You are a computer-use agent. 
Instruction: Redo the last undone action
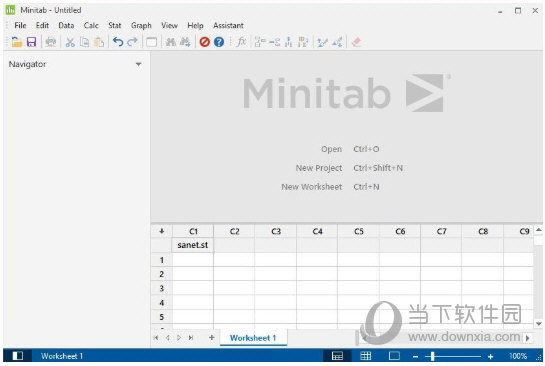click(132, 42)
